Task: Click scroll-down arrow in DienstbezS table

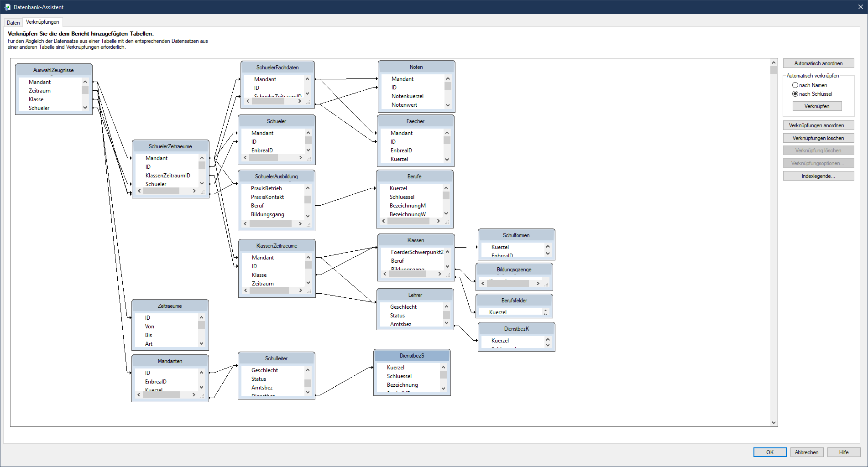Action: pos(443,388)
